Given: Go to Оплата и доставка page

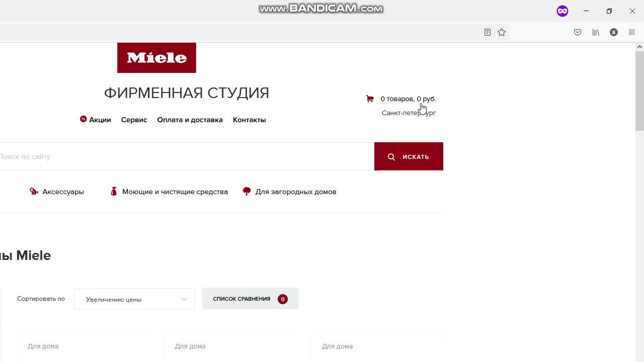Looking at the screenshot, I should tap(190, 120).
